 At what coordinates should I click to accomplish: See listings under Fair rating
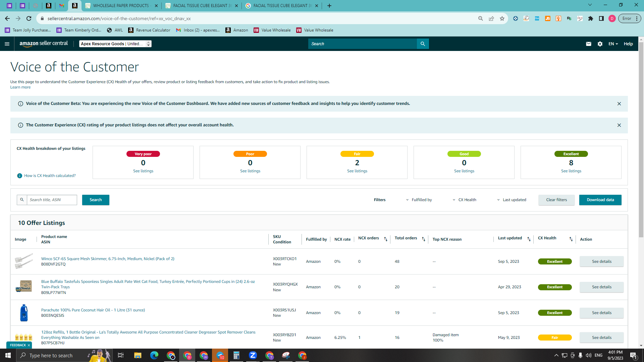click(357, 171)
